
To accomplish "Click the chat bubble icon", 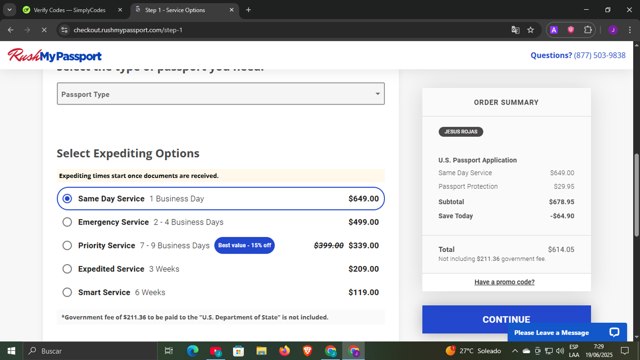I will coord(614,332).
